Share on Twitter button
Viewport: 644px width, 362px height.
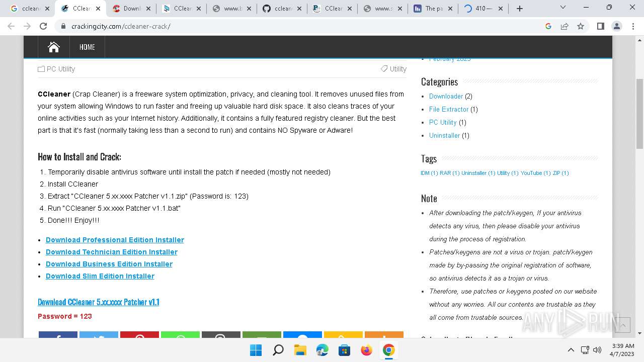[x=99, y=335]
